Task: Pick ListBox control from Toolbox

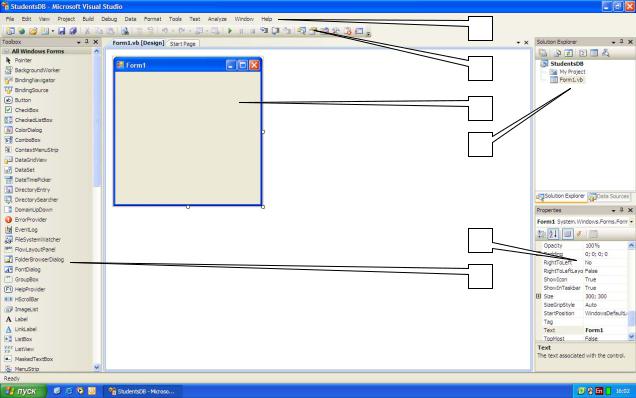Action: [23, 339]
